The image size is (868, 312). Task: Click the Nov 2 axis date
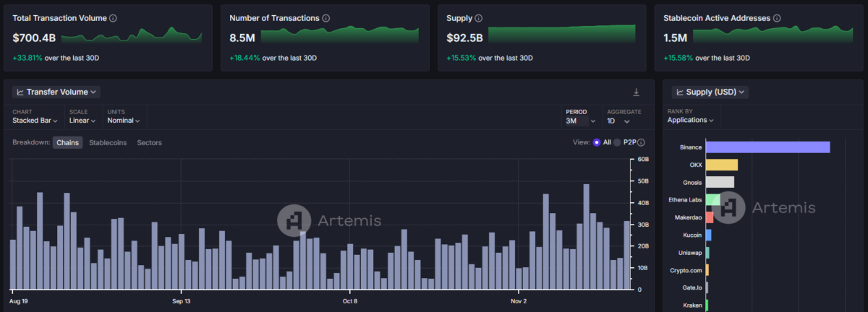[518, 300]
